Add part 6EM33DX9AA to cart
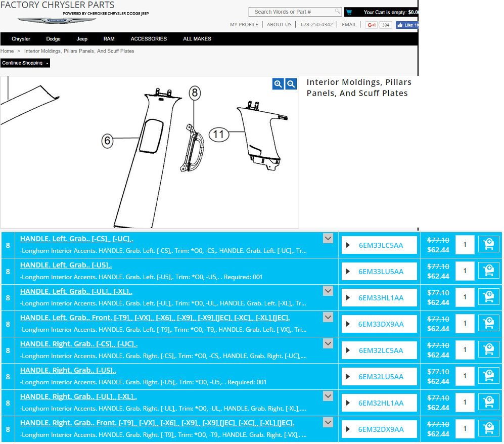Viewport: 504px width, 444px height. tap(488, 324)
